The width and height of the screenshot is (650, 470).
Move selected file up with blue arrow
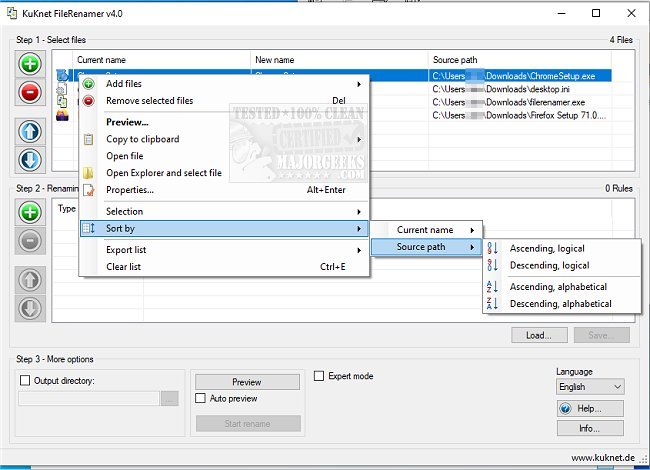point(30,131)
